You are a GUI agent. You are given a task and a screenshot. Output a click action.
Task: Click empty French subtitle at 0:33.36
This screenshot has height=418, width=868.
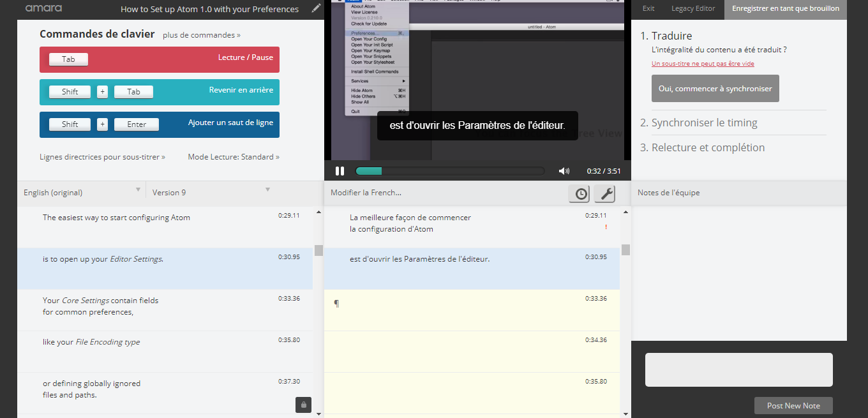coord(472,310)
